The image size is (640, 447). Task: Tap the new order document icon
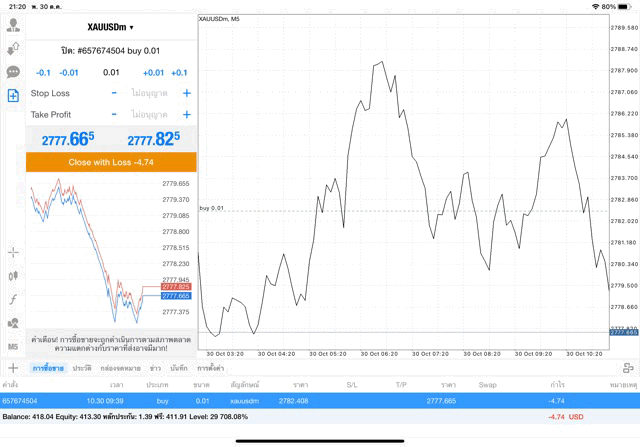click(13, 95)
